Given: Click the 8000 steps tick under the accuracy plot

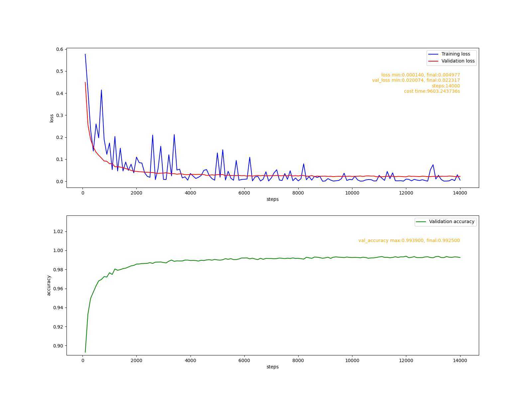Looking at the screenshot, I should click(298, 360).
